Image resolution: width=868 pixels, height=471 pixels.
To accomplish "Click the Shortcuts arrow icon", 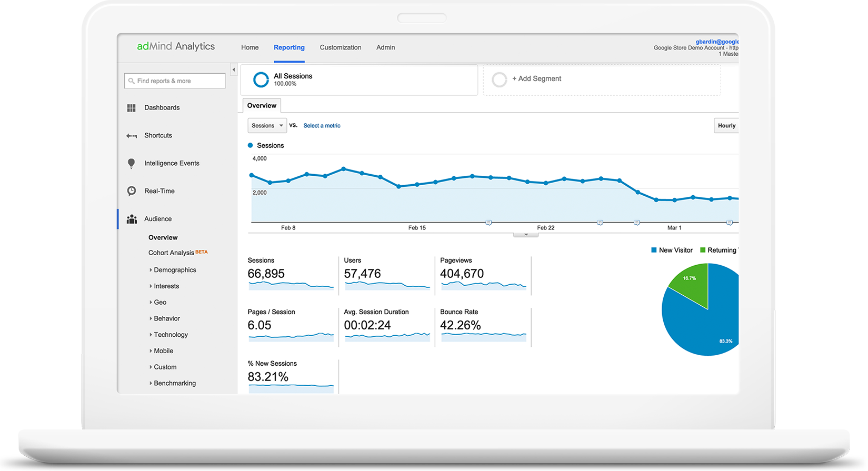I will 131,136.
